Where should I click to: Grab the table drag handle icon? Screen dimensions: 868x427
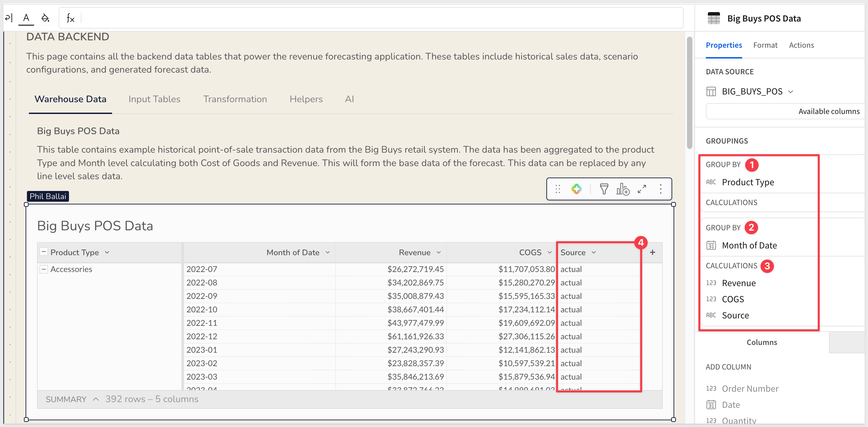558,189
